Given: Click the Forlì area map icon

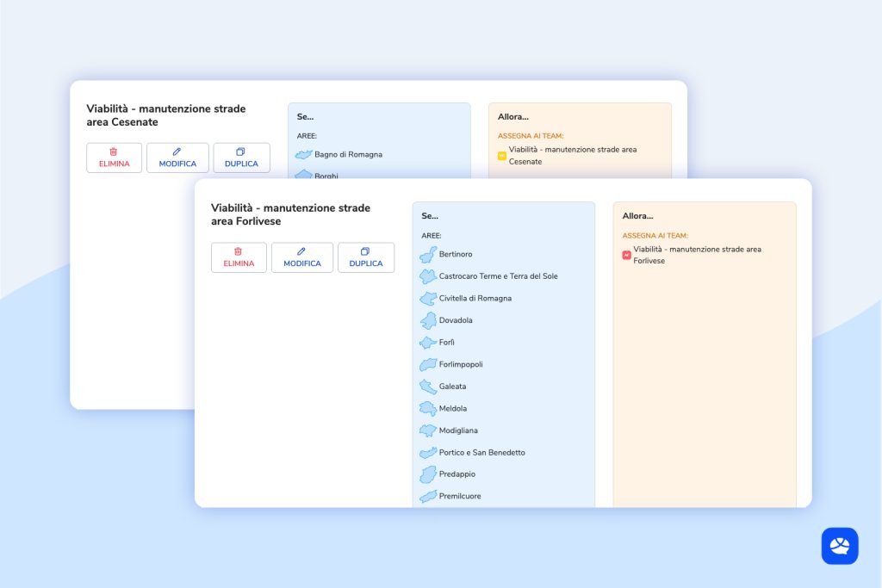Looking at the screenshot, I should click(428, 343).
